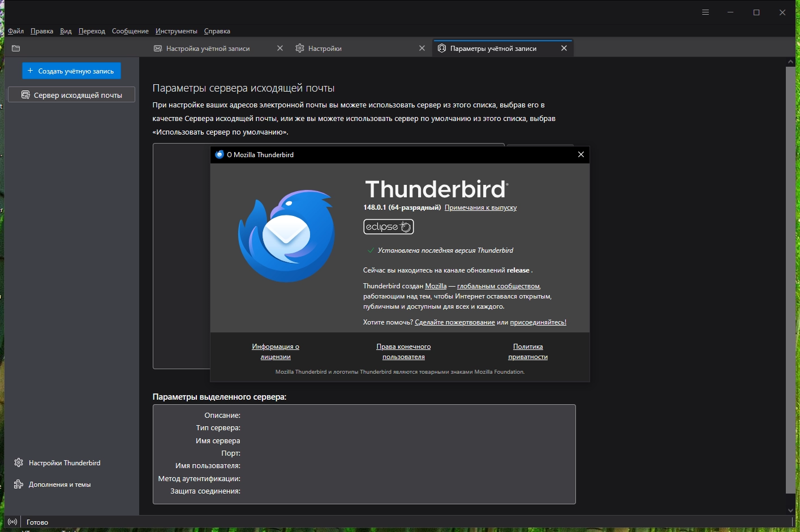
Task: Open the Переход menu
Action: tap(92, 31)
